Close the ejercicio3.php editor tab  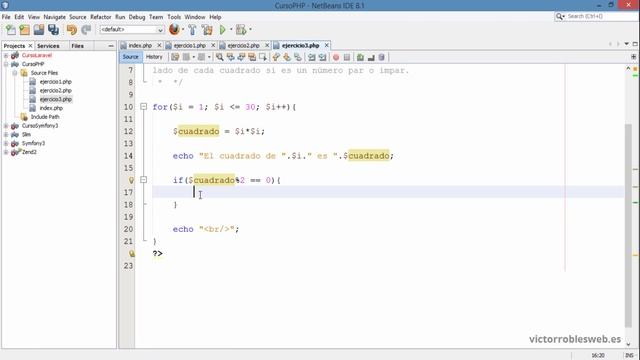pos(327,45)
